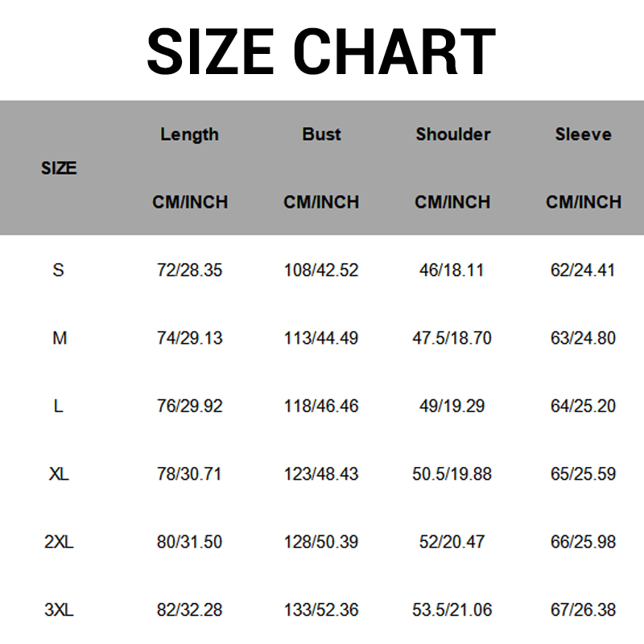Select the XL row label
This screenshot has width=644, height=644.
(x=59, y=474)
